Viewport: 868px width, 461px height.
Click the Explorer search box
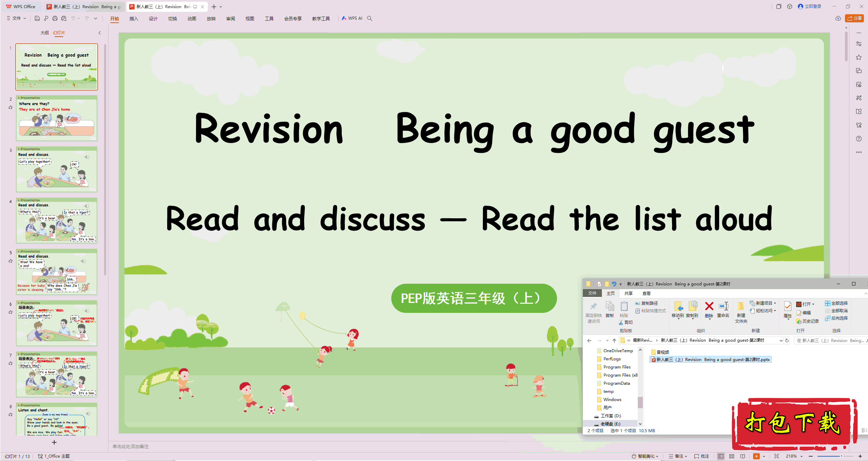pos(831,341)
